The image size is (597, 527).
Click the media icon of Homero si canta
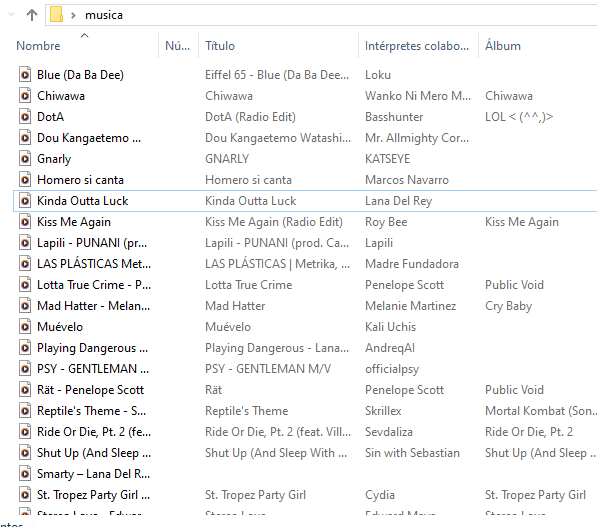pyautogui.click(x=25, y=179)
